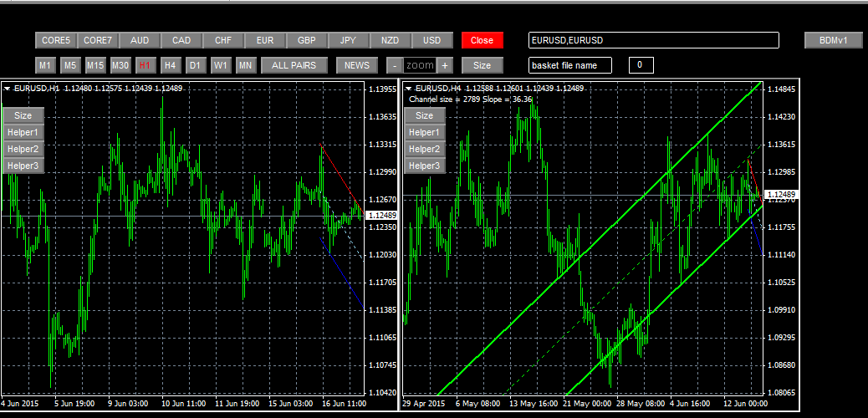Switch to H4 timeframe
The width and height of the screenshot is (868, 418).
click(170, 65)
